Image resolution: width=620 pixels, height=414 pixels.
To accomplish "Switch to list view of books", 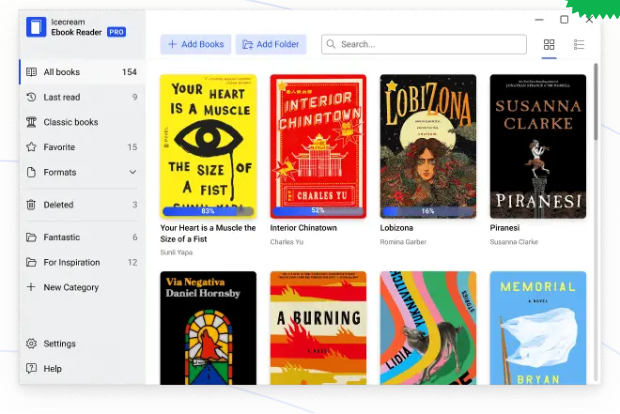I will pyautogui.click(x=579, y=44).
